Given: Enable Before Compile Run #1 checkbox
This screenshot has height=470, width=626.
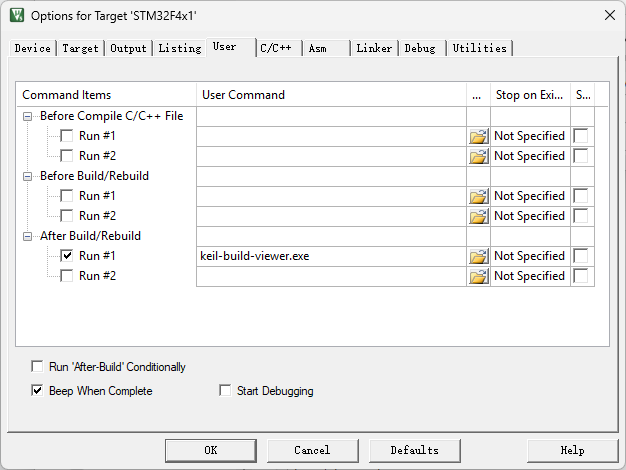Looking at the screenshot, I should click(x=67, y=136).
